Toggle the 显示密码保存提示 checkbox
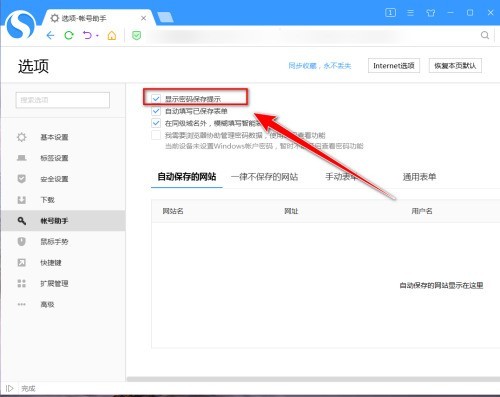The width and height of the screenshot is (500, 397). pos(156,99)
